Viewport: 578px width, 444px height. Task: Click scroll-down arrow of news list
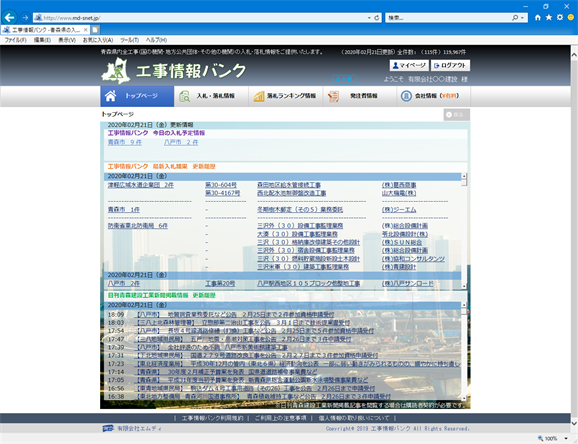(464, 398)
